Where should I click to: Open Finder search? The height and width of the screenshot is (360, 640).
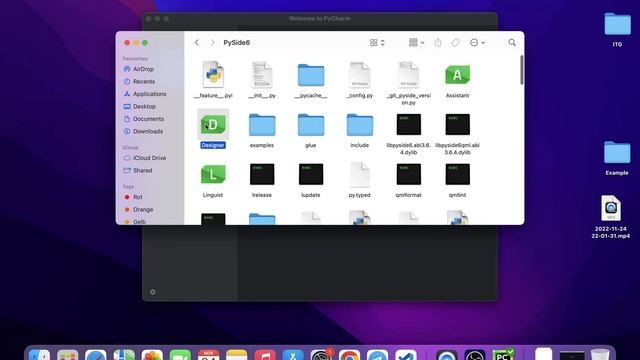point(512,42)
